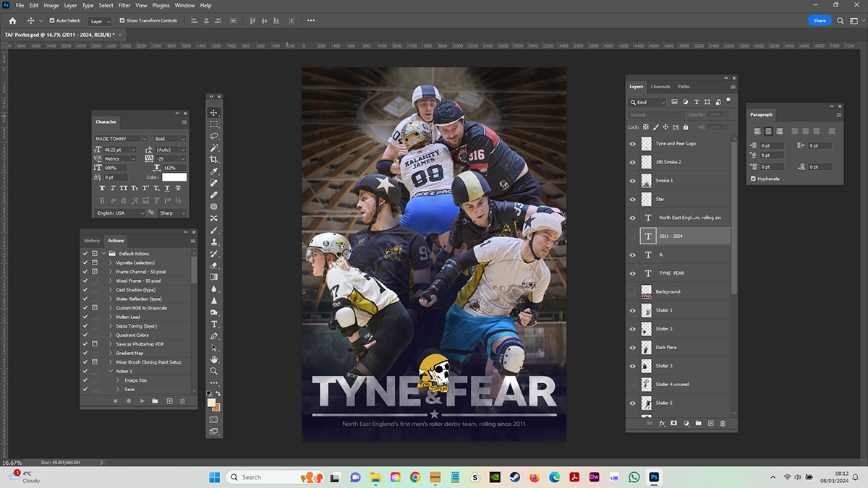
Task: Delete layer using Layers panel trash icon
Action: click(723, 423)
